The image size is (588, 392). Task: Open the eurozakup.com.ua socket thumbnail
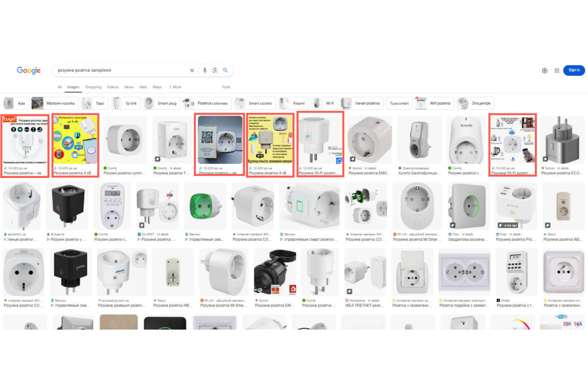coord(122,273)
